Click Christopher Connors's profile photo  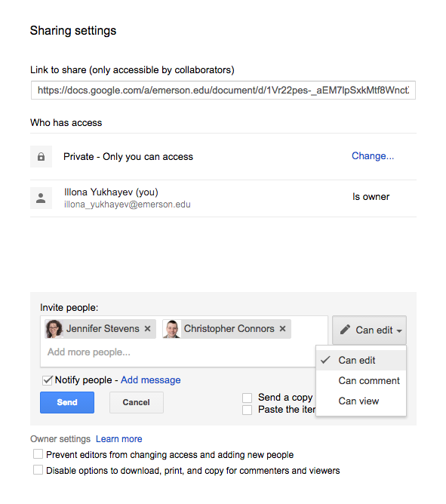click(172, 328)
